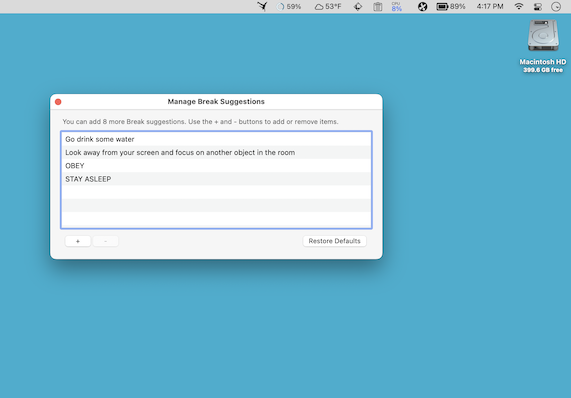
Task: Click the round clock icon at menu bar end
Action: pos(556,7)
